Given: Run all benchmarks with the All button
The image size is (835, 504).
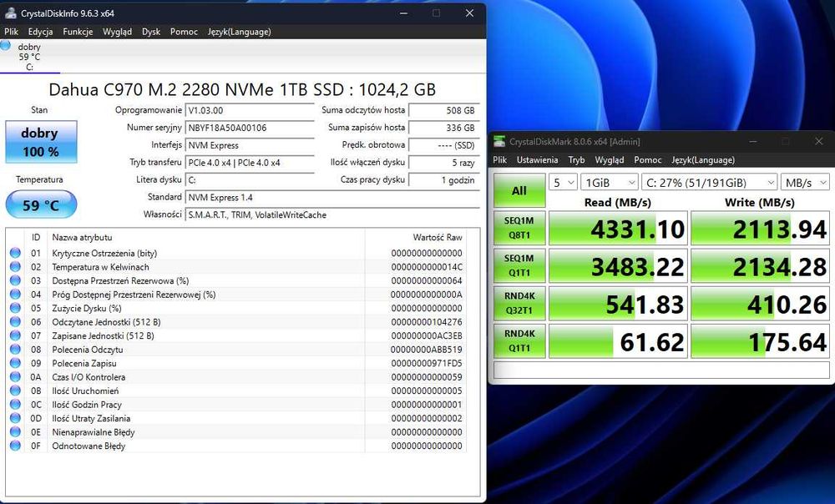Looking at the screenshot, I should tap(519, 190).
